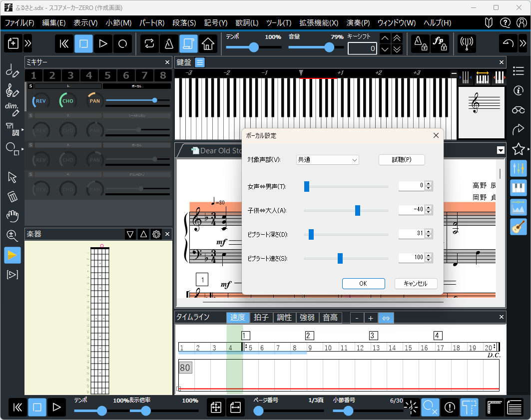Viewport: 531px width, 420px height.
Task: Click the instrument panel down triangle
Action: 130,234
